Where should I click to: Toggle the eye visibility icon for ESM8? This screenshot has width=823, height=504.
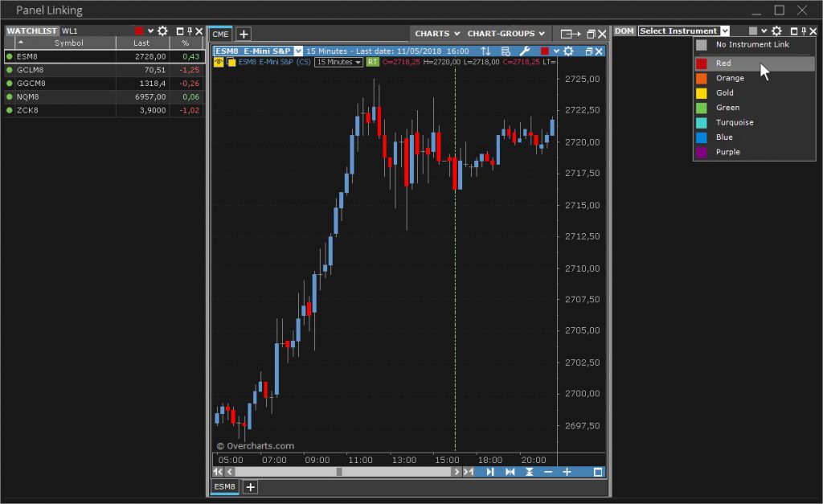tap(219, 62)
